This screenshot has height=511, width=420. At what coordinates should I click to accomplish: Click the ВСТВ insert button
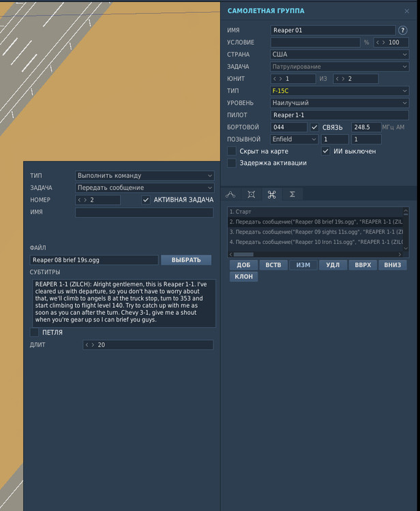click(x=273, y=265)
